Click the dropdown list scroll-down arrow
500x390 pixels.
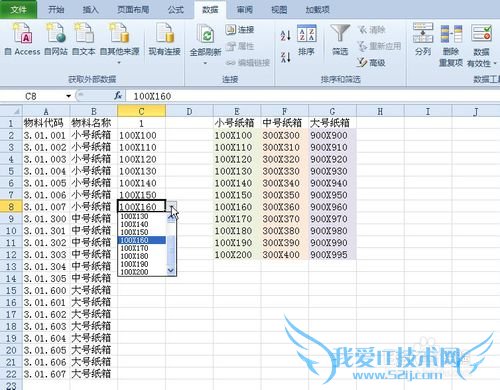pos(171,271)
